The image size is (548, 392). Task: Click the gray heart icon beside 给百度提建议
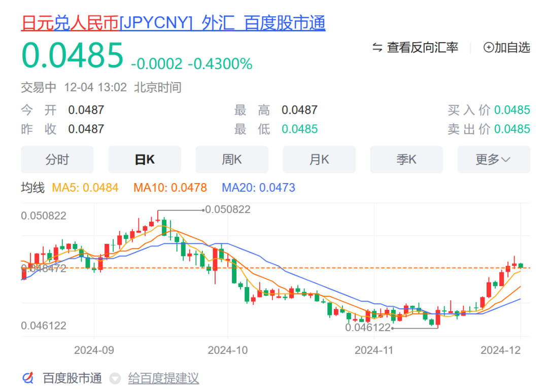(x=115, y=378)
